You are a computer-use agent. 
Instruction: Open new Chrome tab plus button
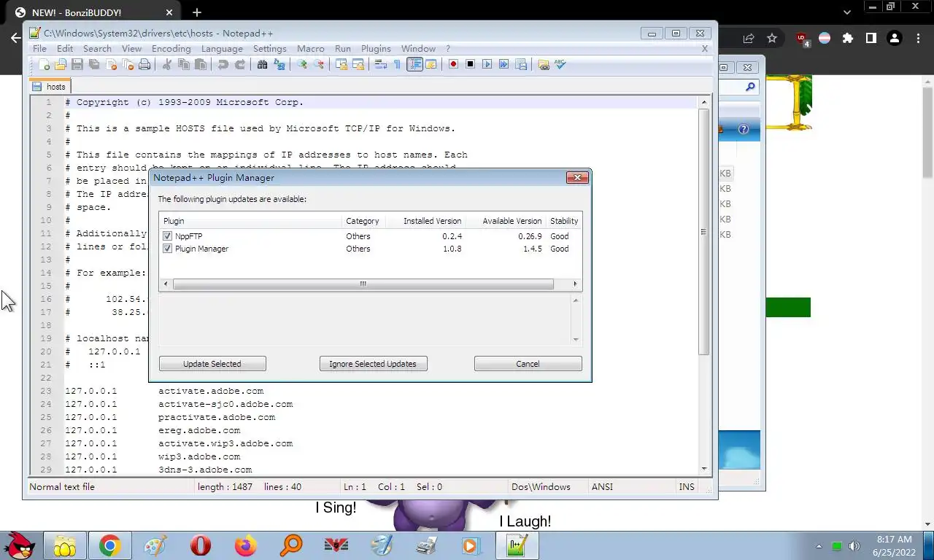[197, 12]
